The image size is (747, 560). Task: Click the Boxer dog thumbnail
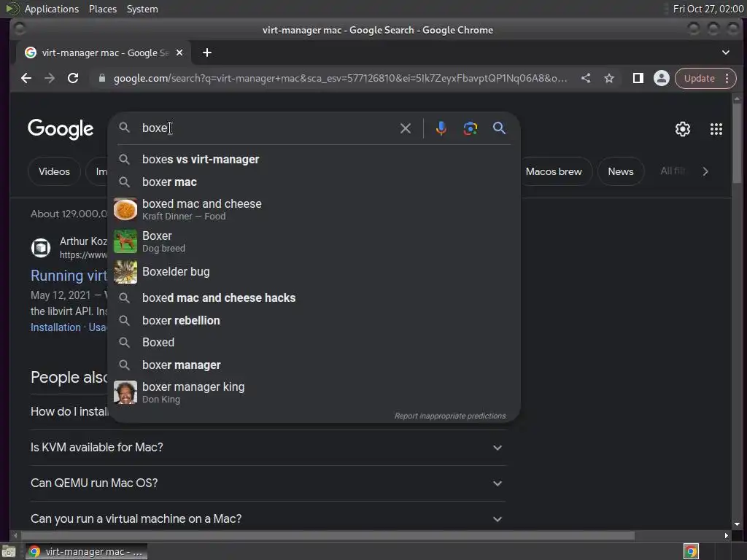125,241
